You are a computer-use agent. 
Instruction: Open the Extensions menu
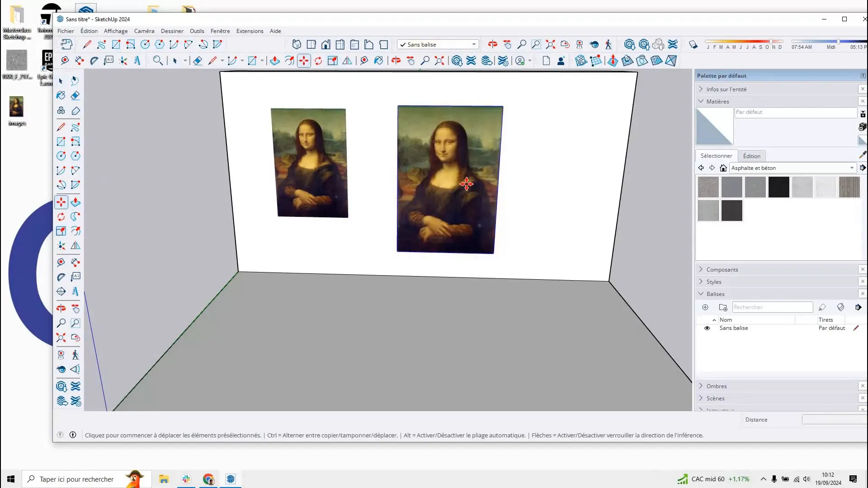pyautogui.click(x=250, y=31)
